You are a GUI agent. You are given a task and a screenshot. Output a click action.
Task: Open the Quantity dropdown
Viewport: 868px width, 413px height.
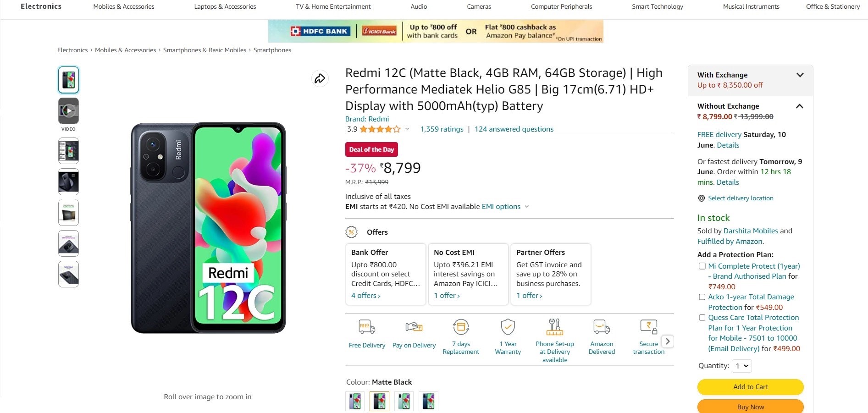(x=741, y=366)
